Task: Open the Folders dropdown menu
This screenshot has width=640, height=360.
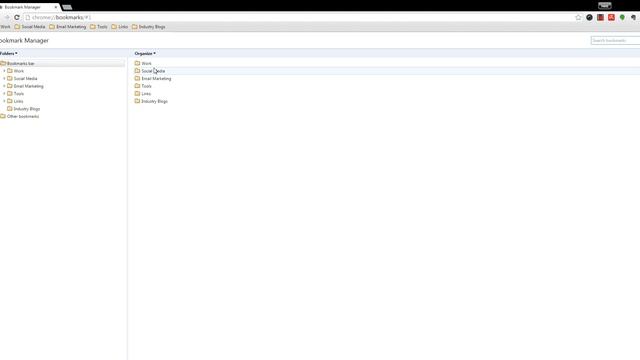Action: (x=9, y=53)
